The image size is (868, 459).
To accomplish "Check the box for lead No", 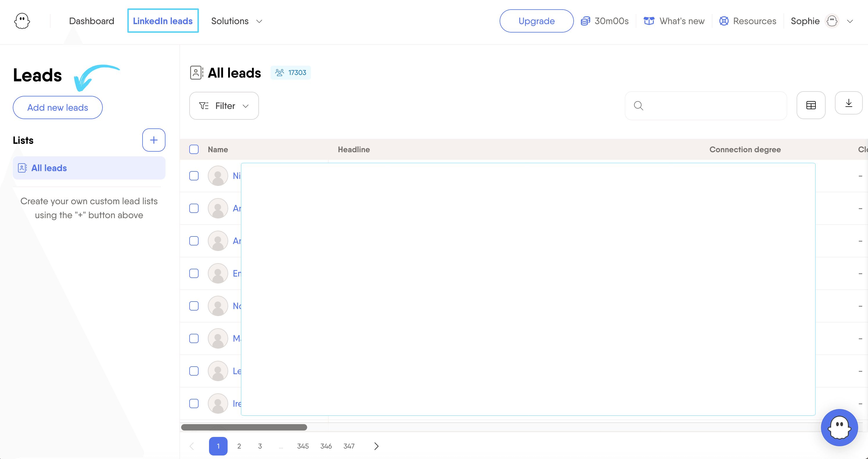I will coord(194,306).
